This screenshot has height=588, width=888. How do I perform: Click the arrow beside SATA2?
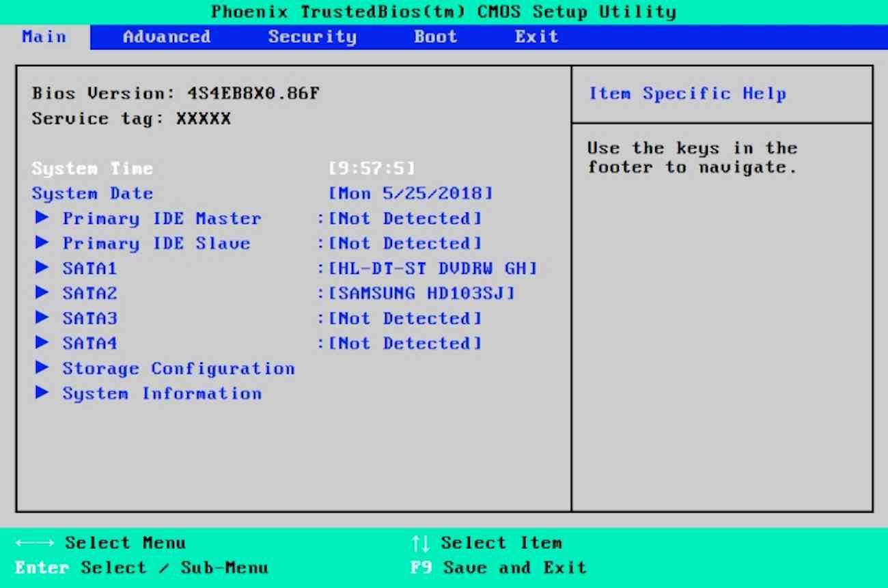pyautogui.click(x=42, y=293)
